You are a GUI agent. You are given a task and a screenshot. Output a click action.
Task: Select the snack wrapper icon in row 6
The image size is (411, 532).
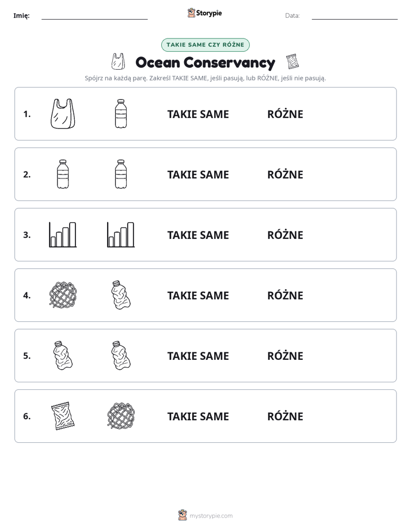pyautogui.click(x=63, y=416)
